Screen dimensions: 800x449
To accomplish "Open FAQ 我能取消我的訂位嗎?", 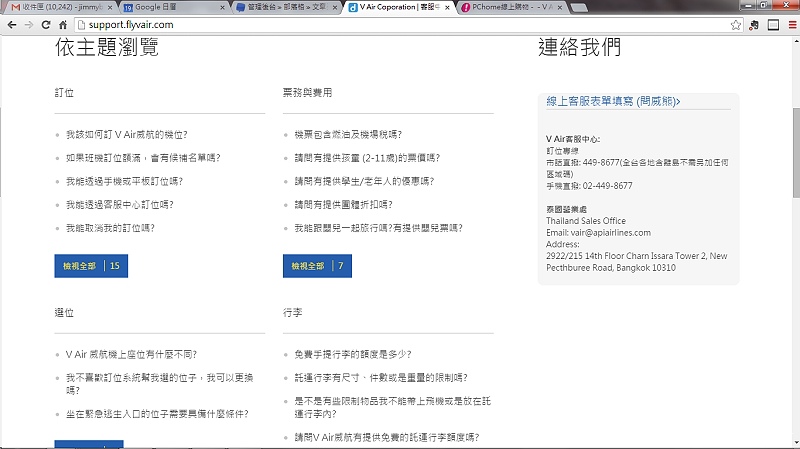I will tap(110, 228).
